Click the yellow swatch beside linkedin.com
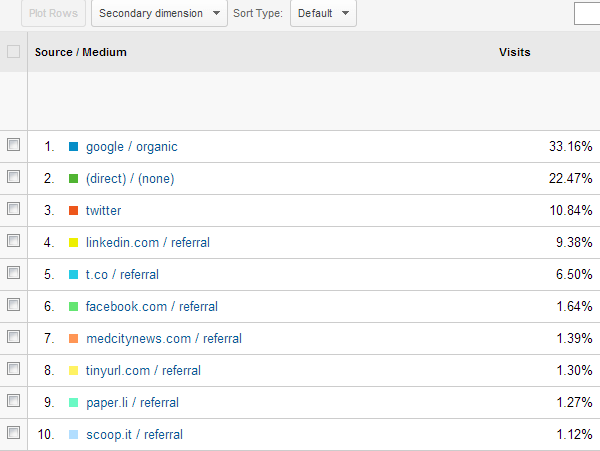The image size is (600, 451). 73,243
